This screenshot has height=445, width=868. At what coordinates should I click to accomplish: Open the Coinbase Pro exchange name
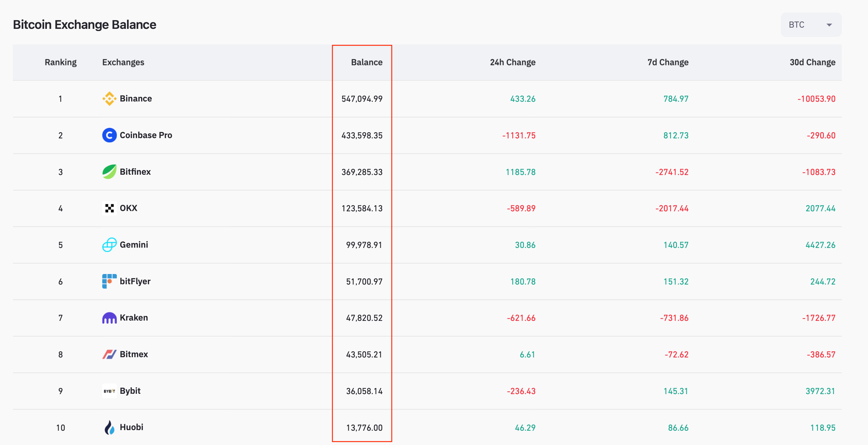pyautogui.click(x=146, y=135)
